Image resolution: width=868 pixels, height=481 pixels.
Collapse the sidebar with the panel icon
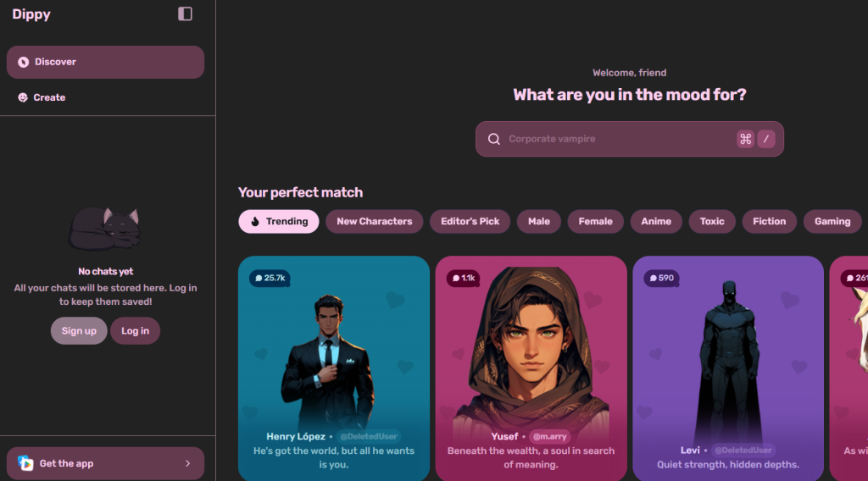[x=185, y=14]
